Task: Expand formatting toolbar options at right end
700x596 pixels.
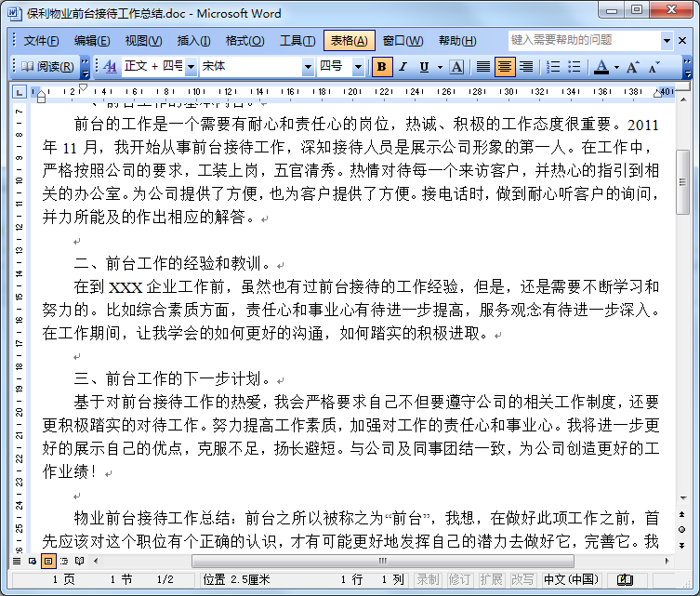Action: [x=688, y=67]
